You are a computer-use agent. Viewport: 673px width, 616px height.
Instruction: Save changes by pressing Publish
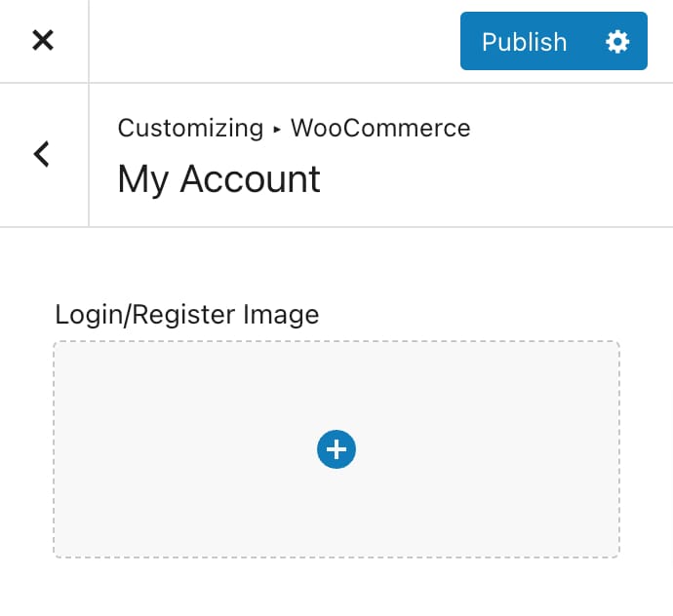coord(524,42)
